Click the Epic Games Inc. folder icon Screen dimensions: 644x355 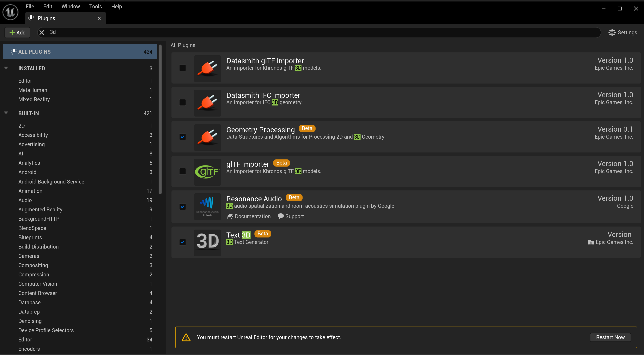click(591, 242)
